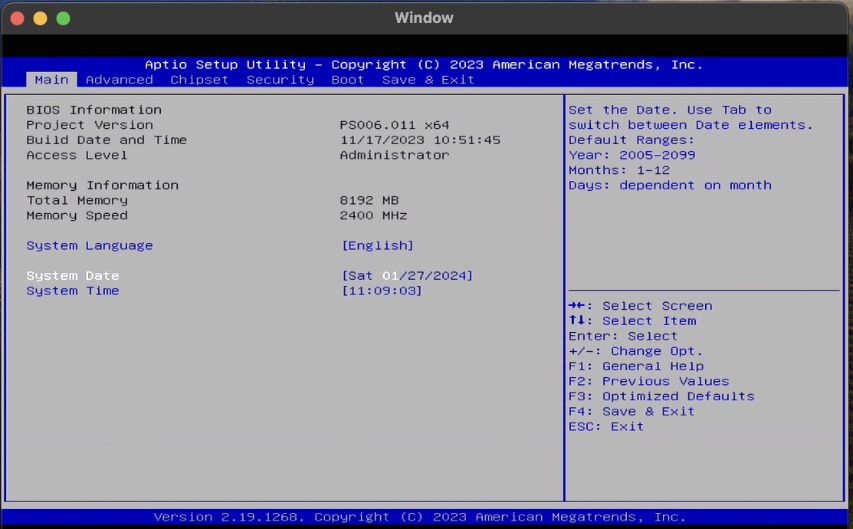This screenshot has width=853, height=529.
Task: Click the 'Set the Date. Use Tab to' help line
Action: tap(670, 110)
